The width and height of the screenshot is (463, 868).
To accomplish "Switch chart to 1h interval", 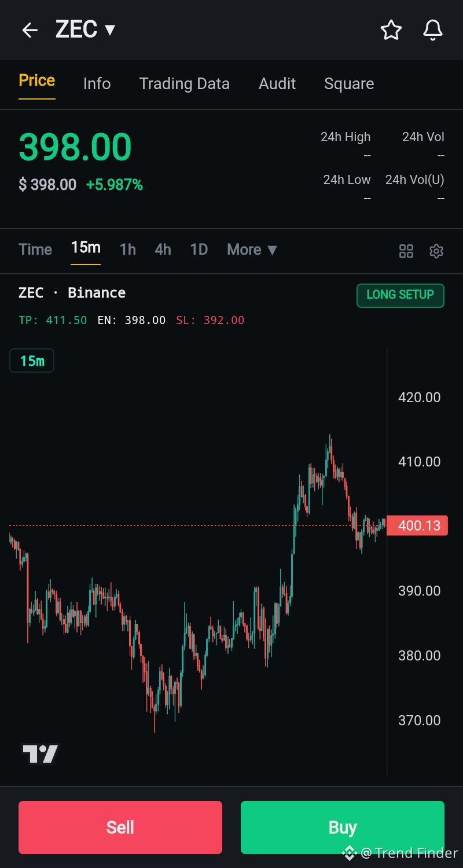I will [127, 250].
